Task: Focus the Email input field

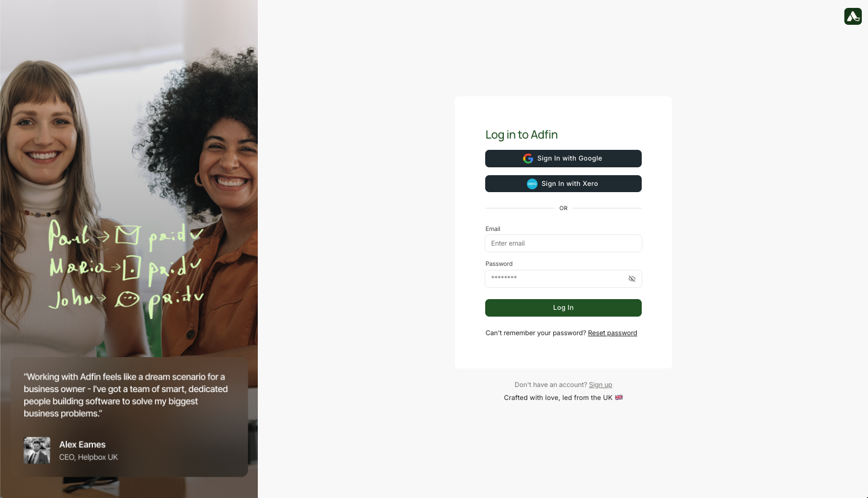Action: (x=563, y=243)
